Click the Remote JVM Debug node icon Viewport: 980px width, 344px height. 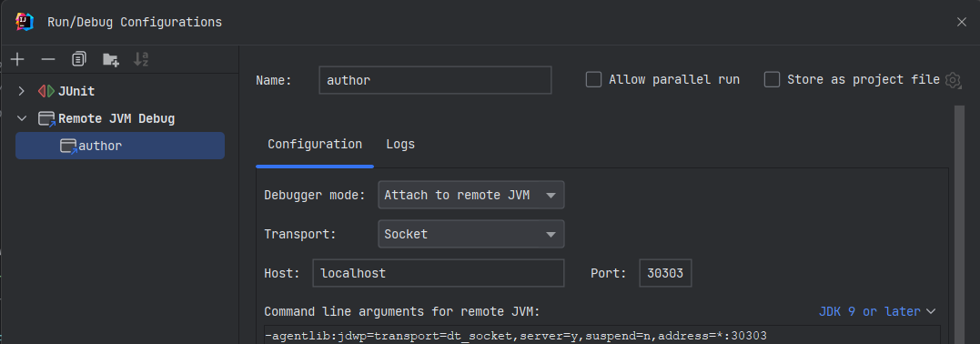[x=47, y=119]
